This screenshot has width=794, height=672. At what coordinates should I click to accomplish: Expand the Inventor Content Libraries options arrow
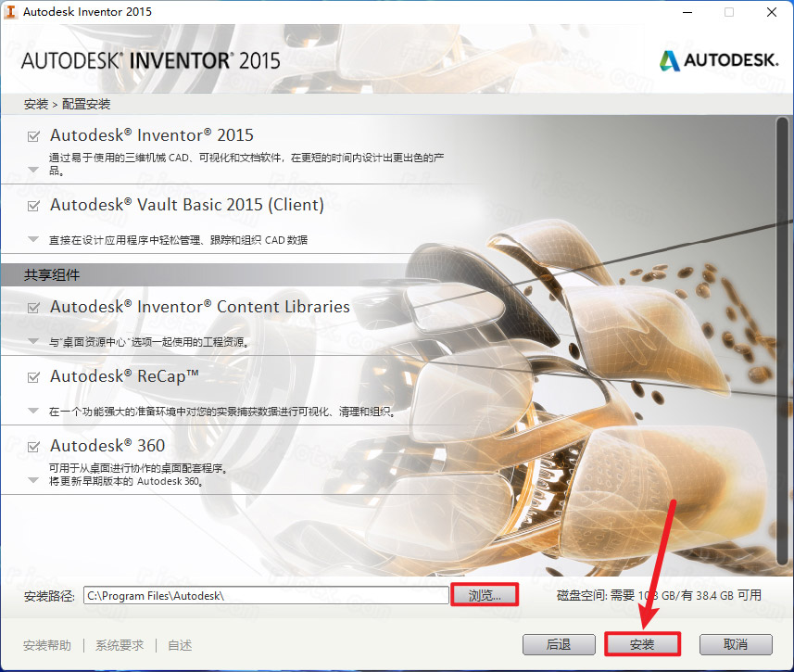[x=33, y=341]
